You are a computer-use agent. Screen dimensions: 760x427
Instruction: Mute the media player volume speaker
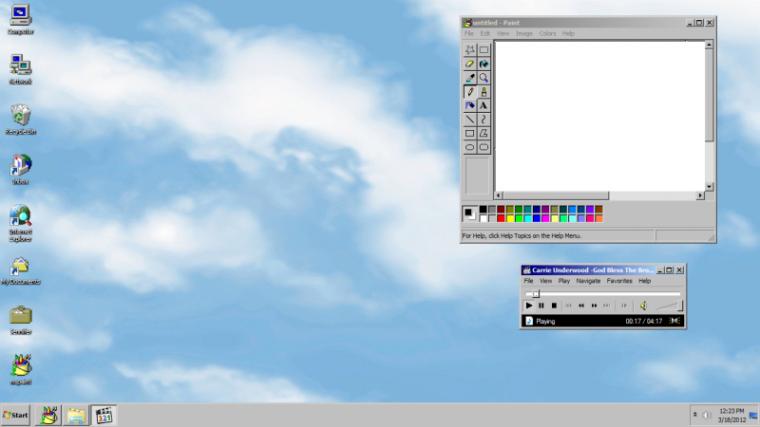pyautogui.click(x=643, y=306)
